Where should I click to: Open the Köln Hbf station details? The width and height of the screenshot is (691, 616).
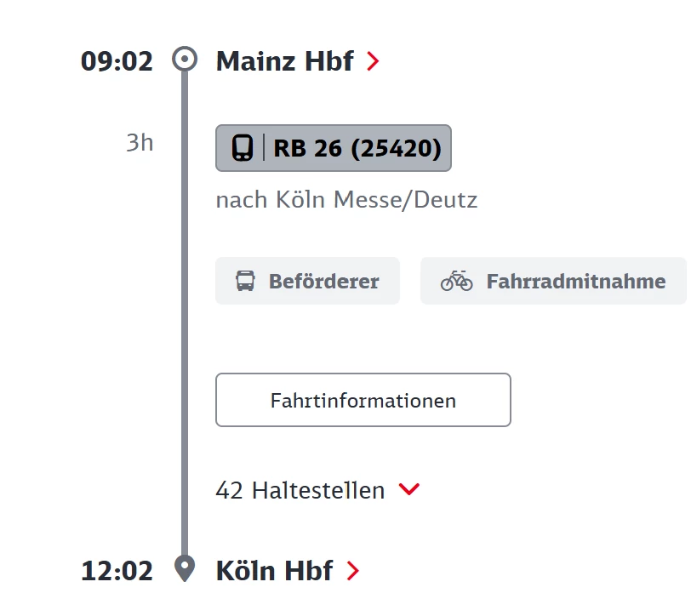(274, 571)
